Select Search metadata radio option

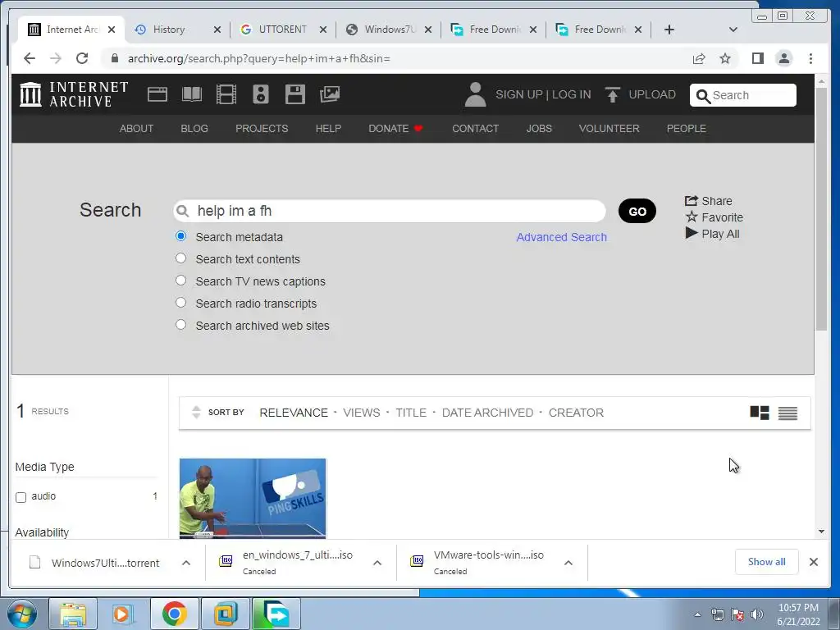[x=181, y=236]
